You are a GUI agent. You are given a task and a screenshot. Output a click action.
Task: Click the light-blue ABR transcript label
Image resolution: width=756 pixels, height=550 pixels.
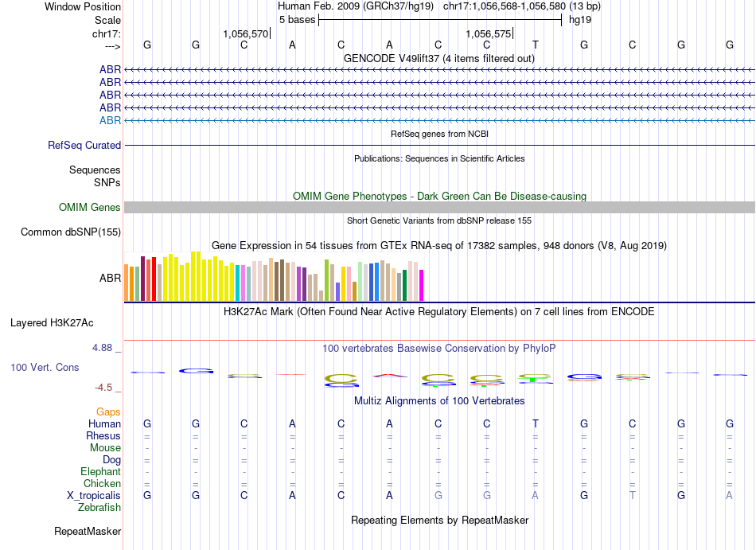[x=110, y=120]
